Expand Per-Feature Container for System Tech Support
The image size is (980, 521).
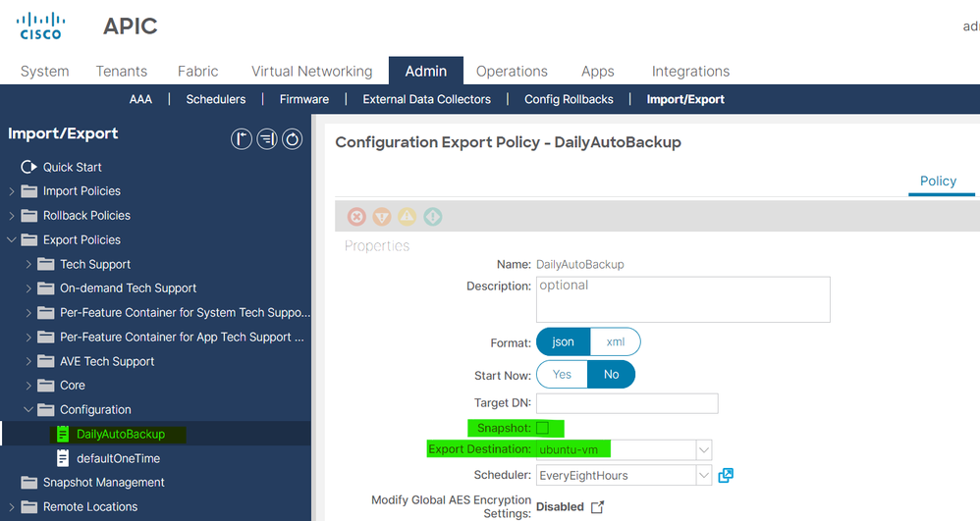coord(28,312)
